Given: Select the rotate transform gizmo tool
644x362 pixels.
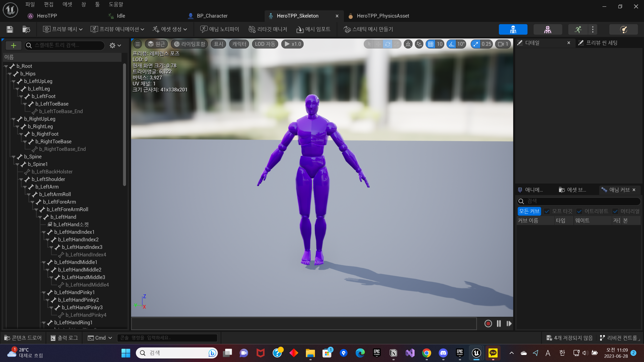Looking at the screenshot, I should click(x=387, y=44).
